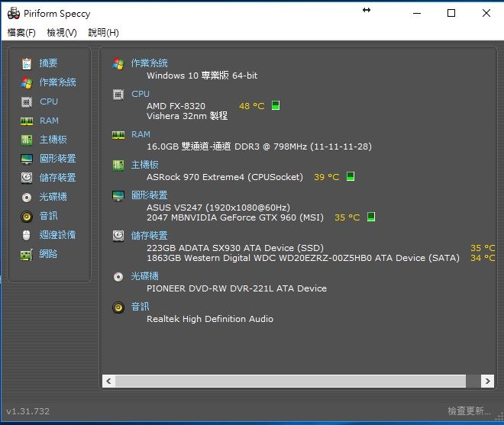Click the RAM icon in summary panel
Image resolution: width=504 pixels, height=425 pixels.
pos(118,135)
